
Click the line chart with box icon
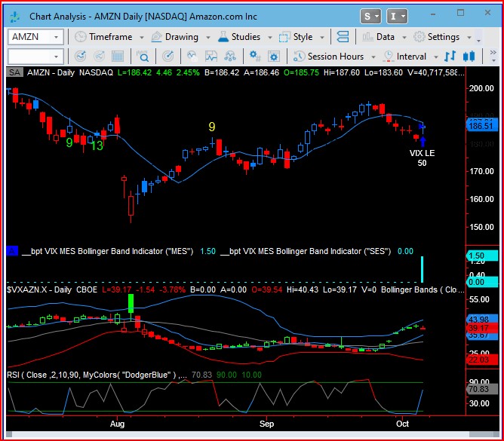point(212,57)
